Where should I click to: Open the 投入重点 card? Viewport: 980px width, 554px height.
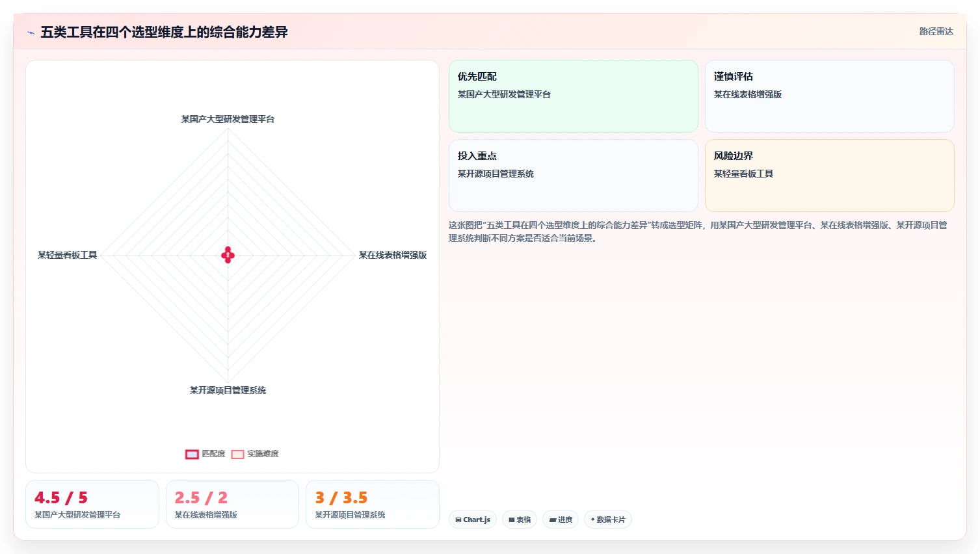[573, 176]
